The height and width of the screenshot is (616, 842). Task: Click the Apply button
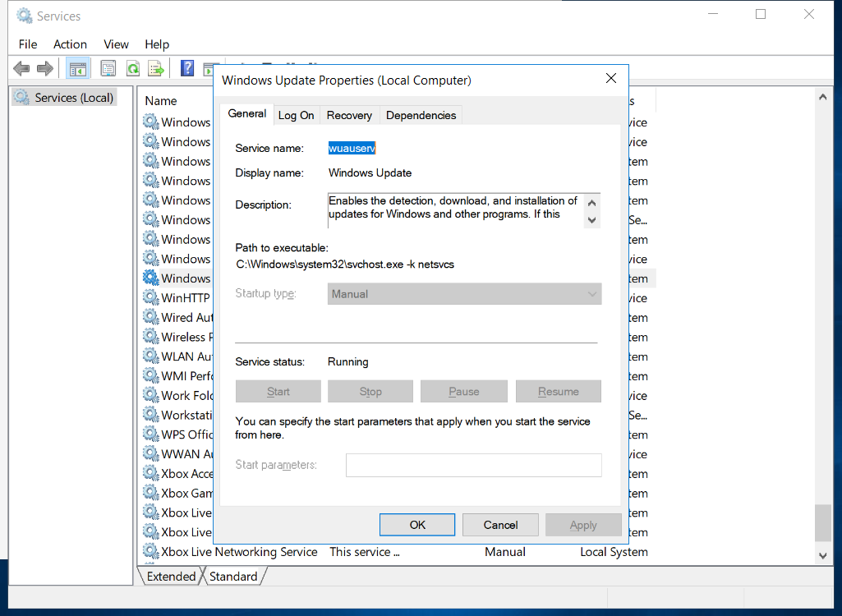(583, 525)
